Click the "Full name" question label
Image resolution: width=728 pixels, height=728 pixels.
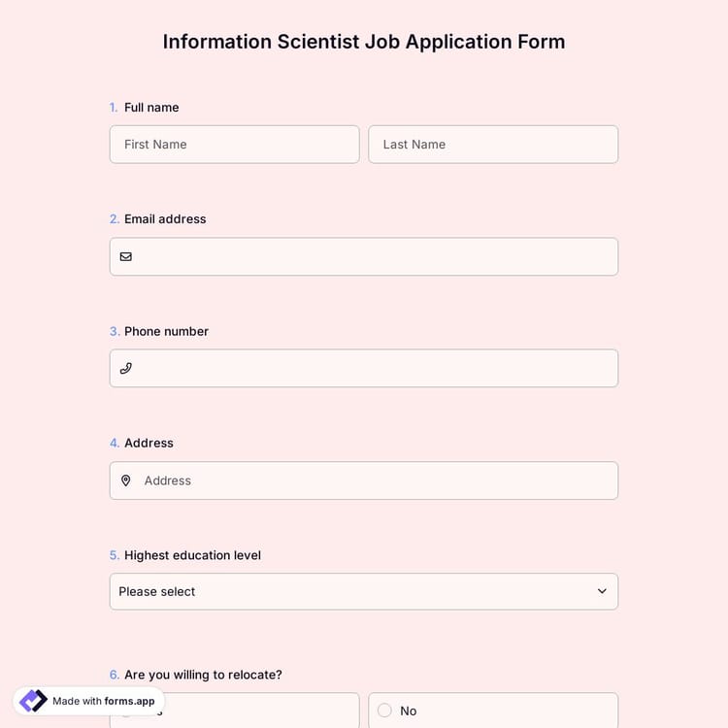point(151,108)
